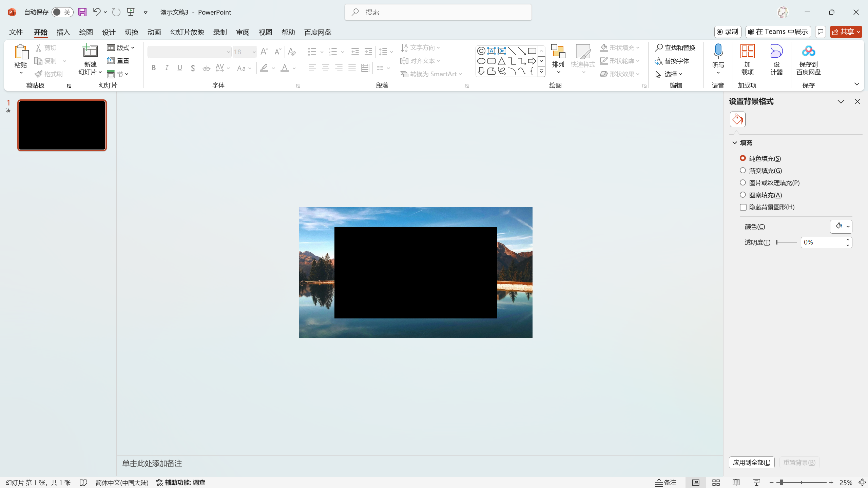Click Present in Teams (在 Teams 中展示)
The image size is (868, 488).
pos(778,32)
